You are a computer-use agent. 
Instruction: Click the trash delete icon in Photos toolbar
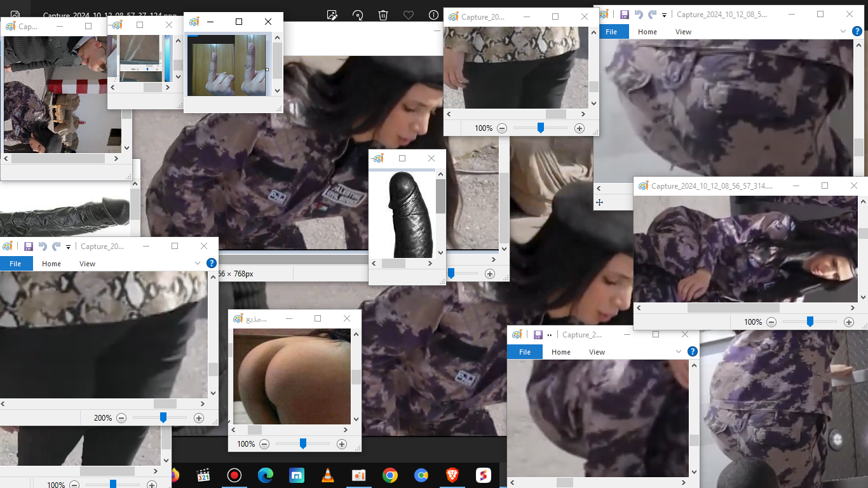383,15
